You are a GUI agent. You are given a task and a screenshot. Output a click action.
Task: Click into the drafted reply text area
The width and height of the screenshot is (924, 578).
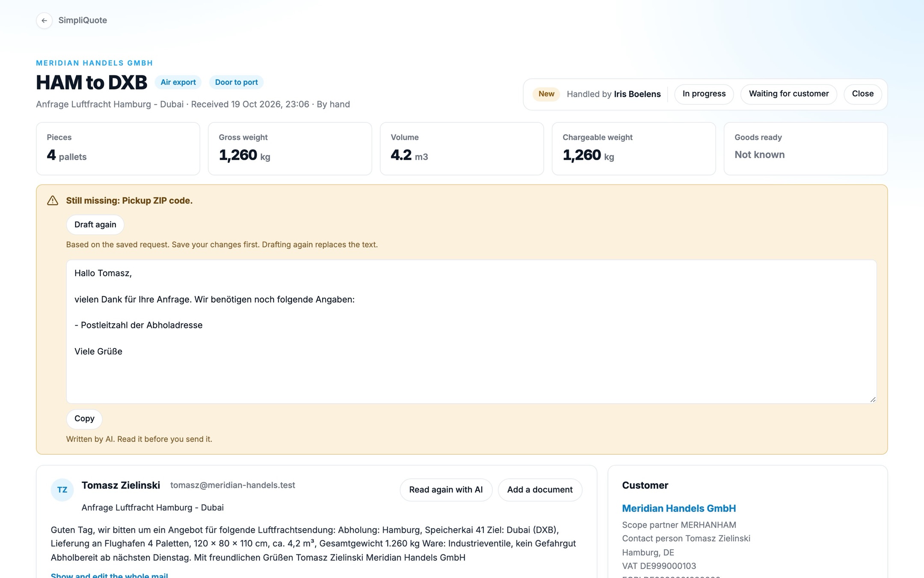[x=471, y=332]
